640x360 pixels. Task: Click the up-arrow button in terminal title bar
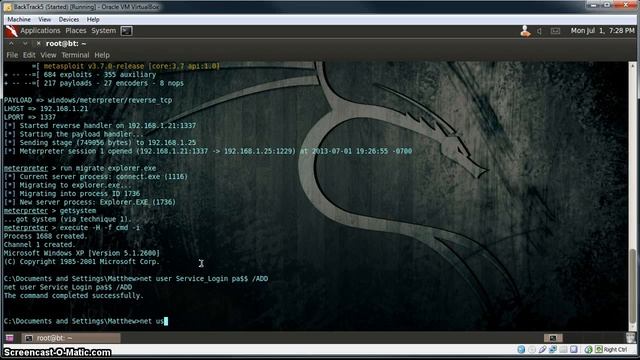(11, 44)
